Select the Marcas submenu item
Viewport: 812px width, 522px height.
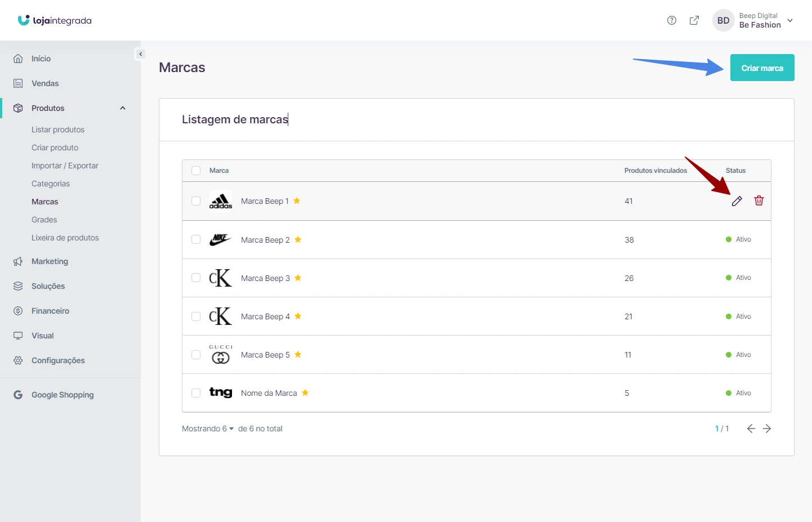coord(45,202)
